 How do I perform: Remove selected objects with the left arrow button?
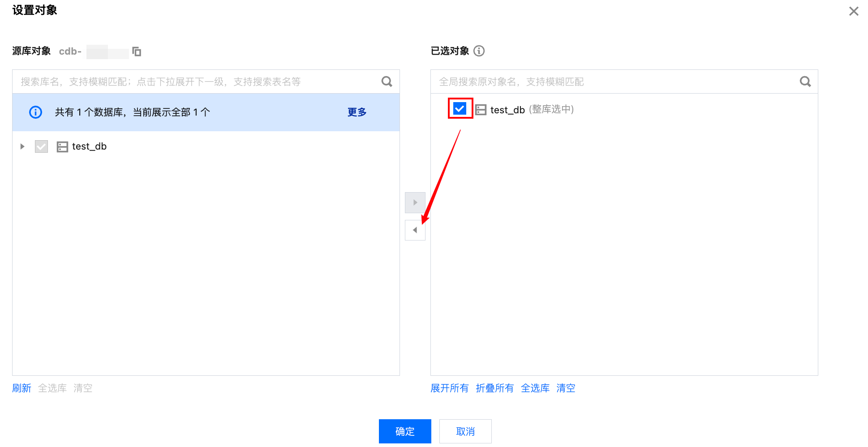(415, 230)
